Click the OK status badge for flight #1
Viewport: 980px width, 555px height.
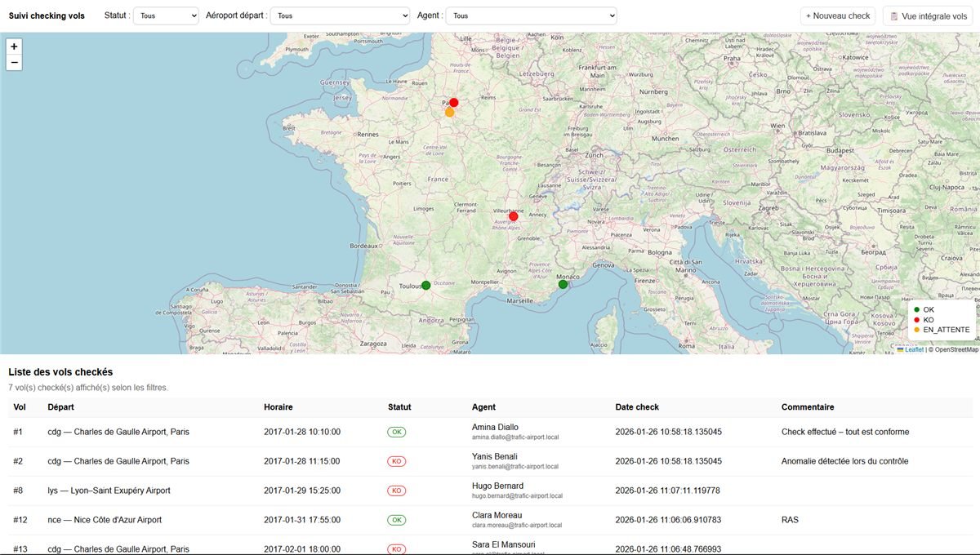point(396,432)
